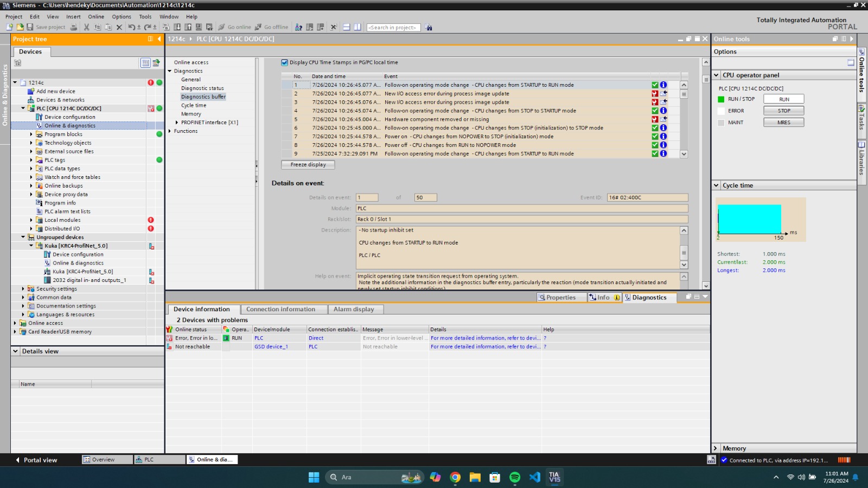The height and width of the screenshot is (488, 868).
Task: Click the Event ID field
Action: [648, 197]
